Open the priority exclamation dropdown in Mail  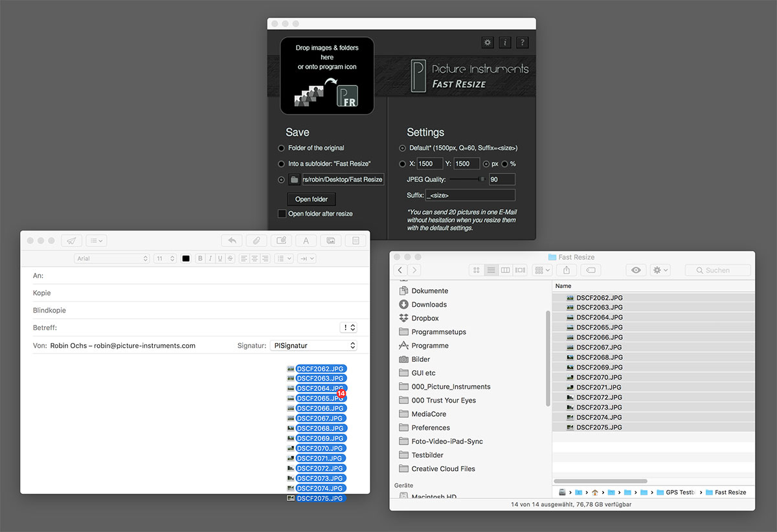tap(348, 327)
